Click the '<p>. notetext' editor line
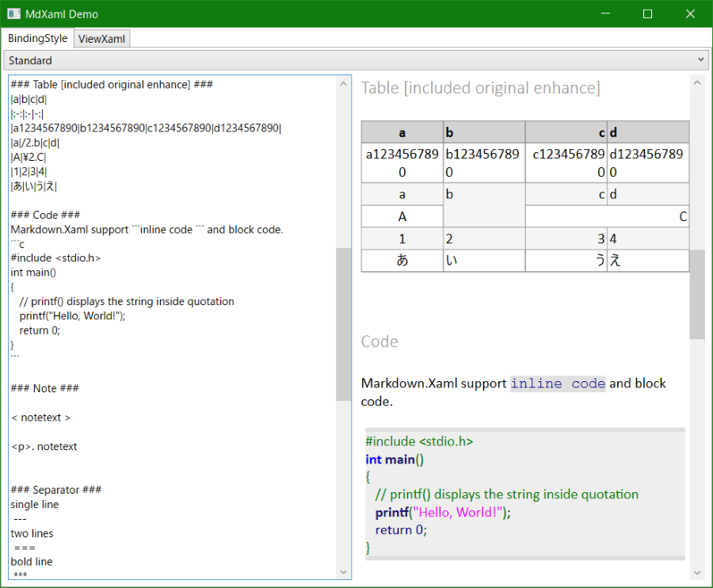This screenshot has width=713, height=588. click(44, 447)
